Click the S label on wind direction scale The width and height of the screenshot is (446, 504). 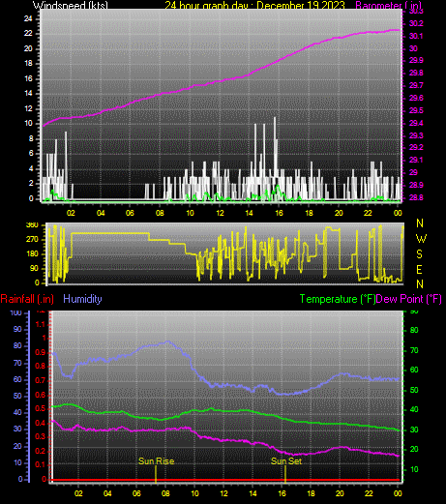(x=419, y=254)
